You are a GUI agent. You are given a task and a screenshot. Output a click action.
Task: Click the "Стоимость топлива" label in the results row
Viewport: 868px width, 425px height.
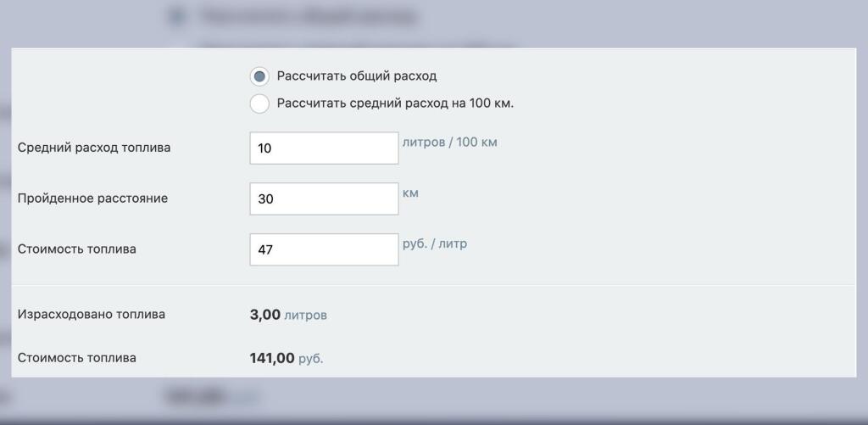pos(77,358)
